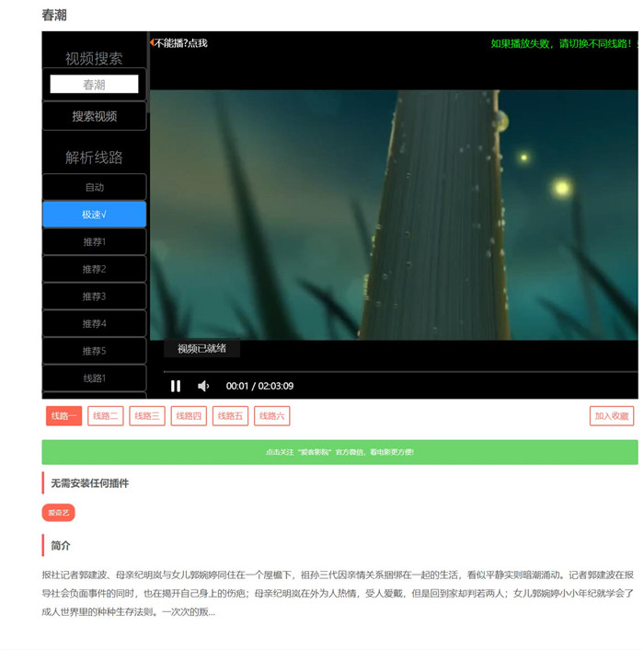Viewport: 644px width, 650px height.
Task: Mute the video with speaker icon
Action: coord(203,386)
